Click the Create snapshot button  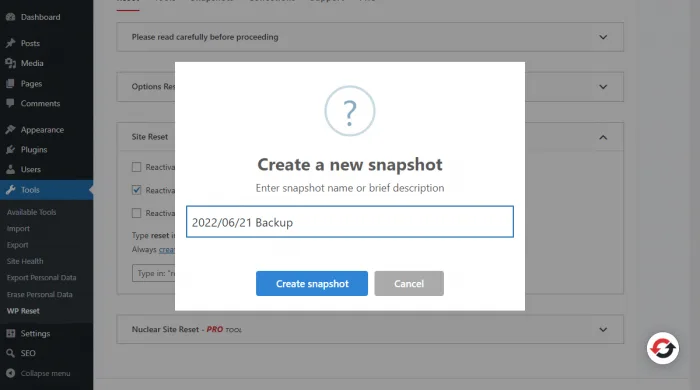312,283
